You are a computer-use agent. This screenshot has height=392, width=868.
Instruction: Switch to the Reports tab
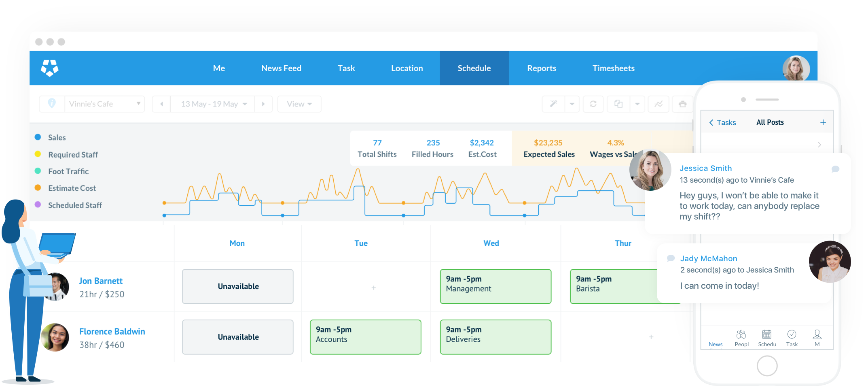[542, 68]
